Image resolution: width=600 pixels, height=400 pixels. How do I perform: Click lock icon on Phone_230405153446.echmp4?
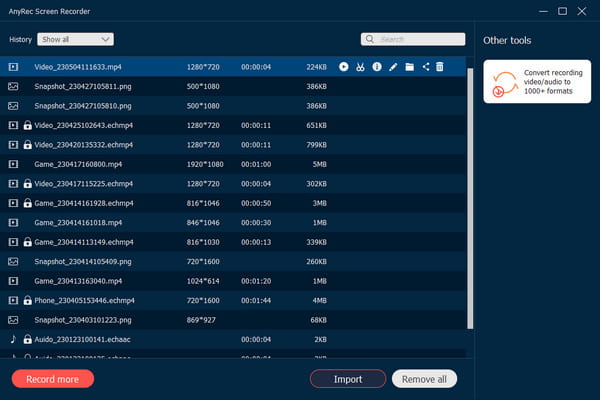click(x=28, y=300)
